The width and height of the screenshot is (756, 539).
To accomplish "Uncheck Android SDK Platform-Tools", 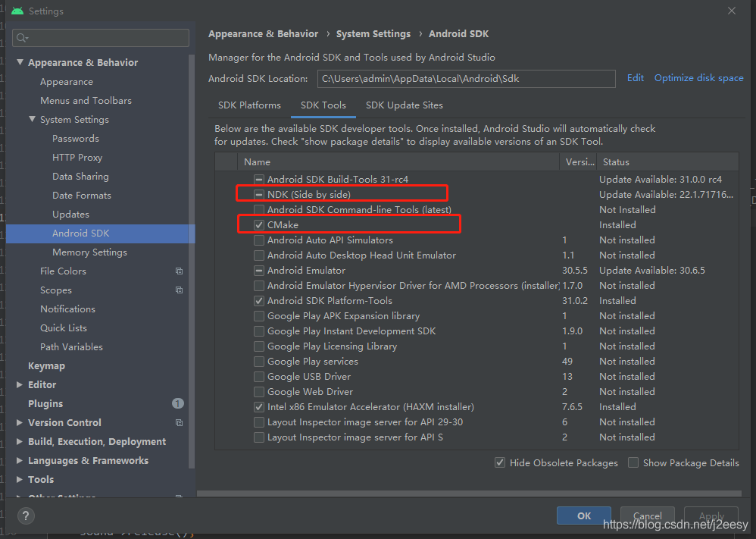I will tap(259, 301).
